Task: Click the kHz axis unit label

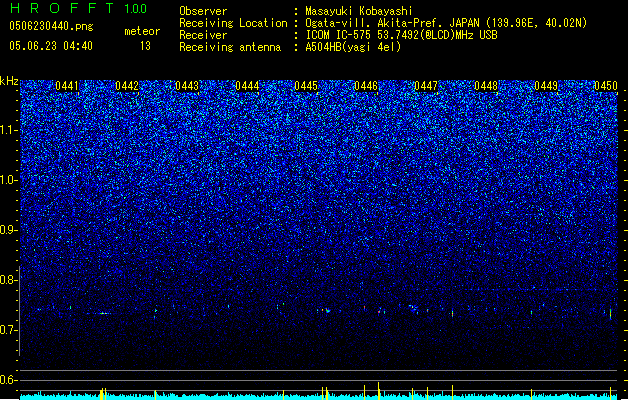Action: (9, 81)
